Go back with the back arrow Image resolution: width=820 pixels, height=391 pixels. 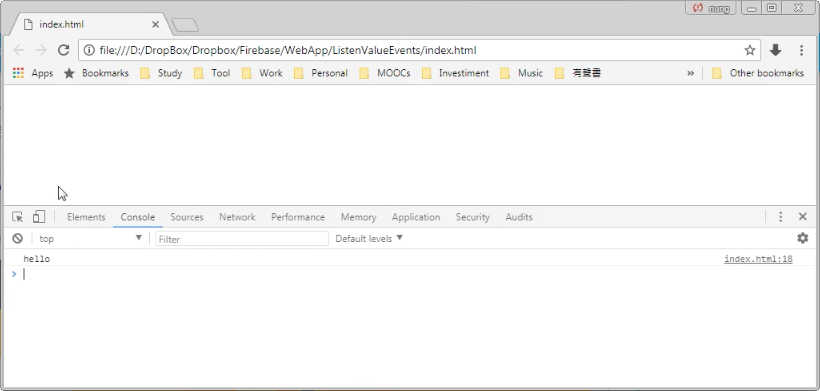tap(19, 50)
